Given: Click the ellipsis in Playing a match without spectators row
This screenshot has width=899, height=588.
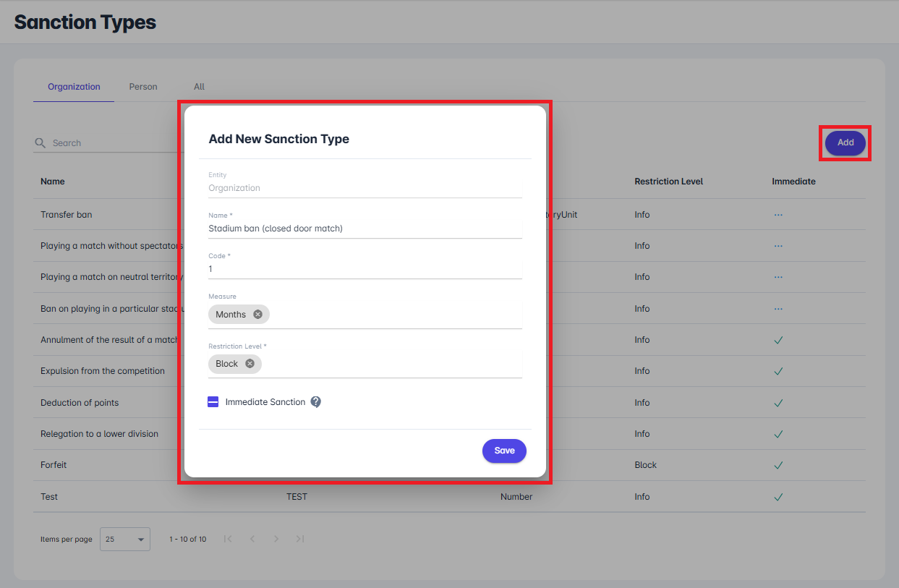Looking at the screenshot, I should [778, 246].
